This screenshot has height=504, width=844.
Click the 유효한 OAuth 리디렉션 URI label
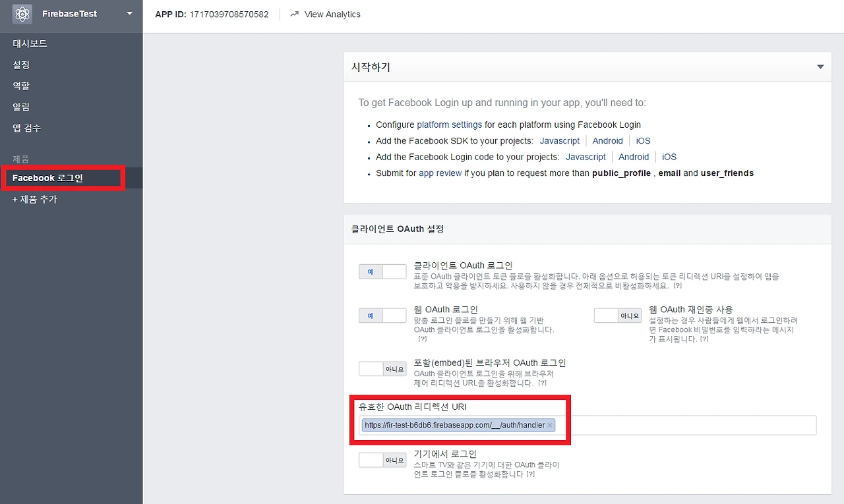pos(413,407)
